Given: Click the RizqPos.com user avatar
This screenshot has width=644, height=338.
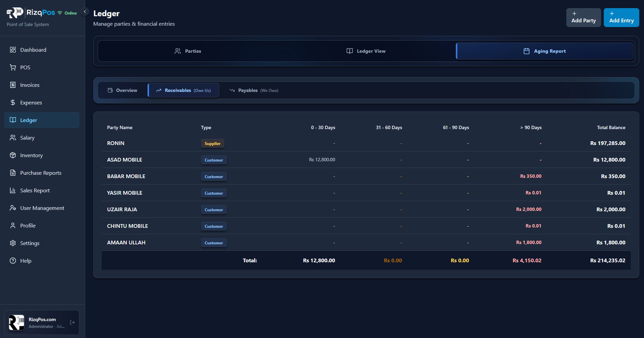Looking at the screenshot, I should [x=17, y=322].
